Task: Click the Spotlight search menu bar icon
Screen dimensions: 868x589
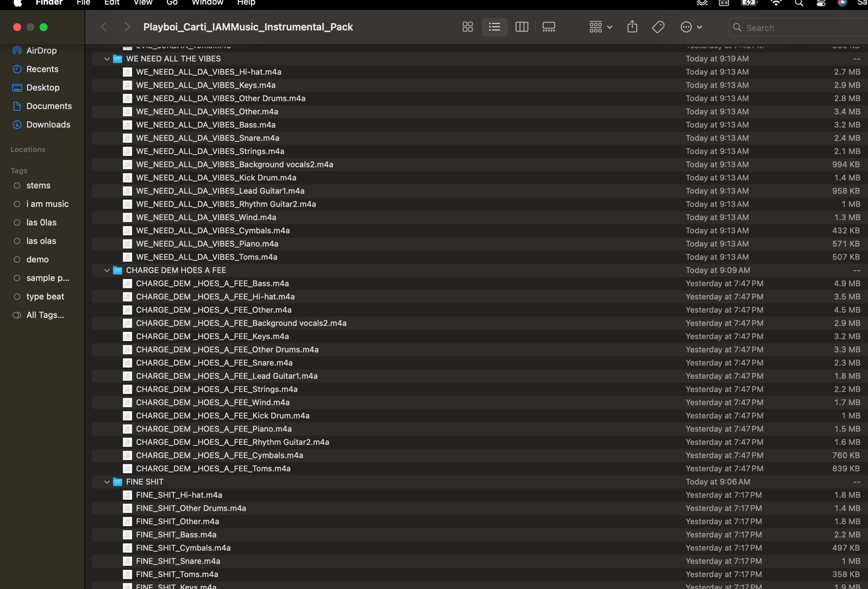Action: (799, 3)
